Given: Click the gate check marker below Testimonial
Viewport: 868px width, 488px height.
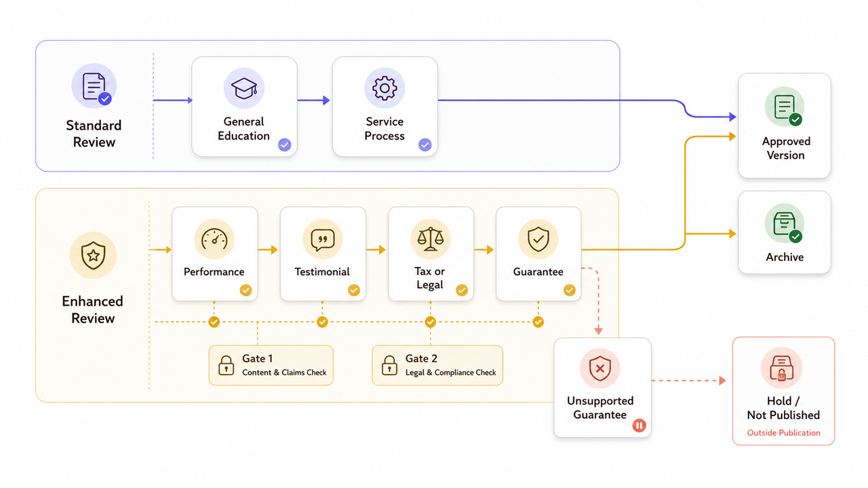Looking at the screenshot, I should (322, 322).
